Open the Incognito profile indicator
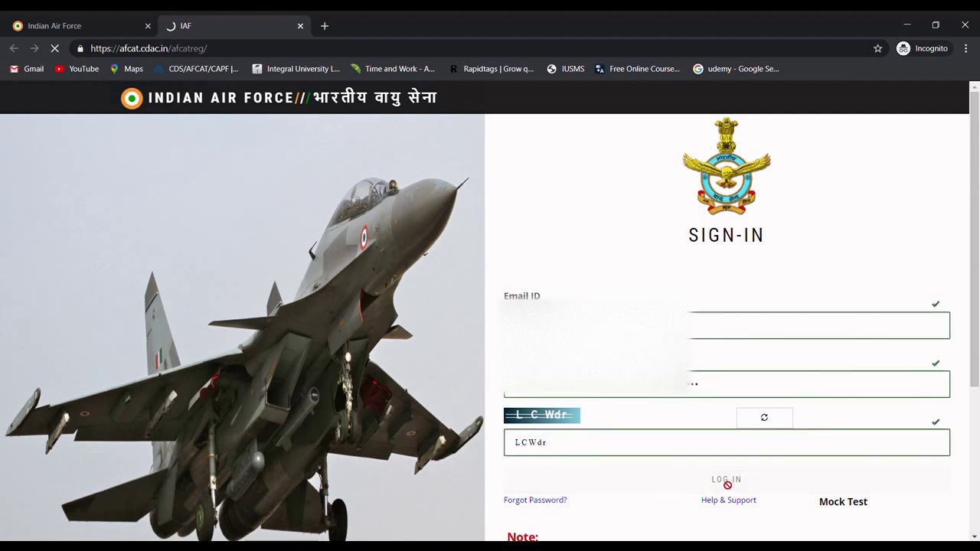980x551 pixels. (x=923, y=48)
